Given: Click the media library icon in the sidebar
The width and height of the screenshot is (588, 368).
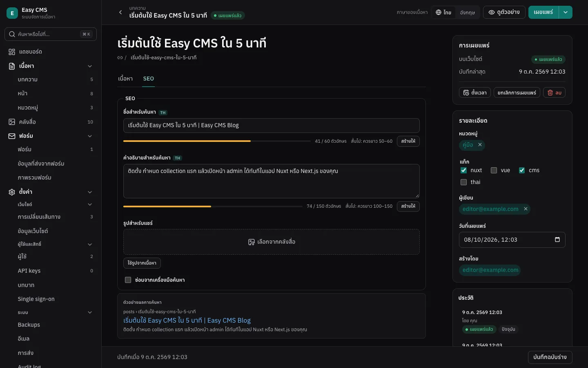Looking at the screenshot, I should 12,122.
